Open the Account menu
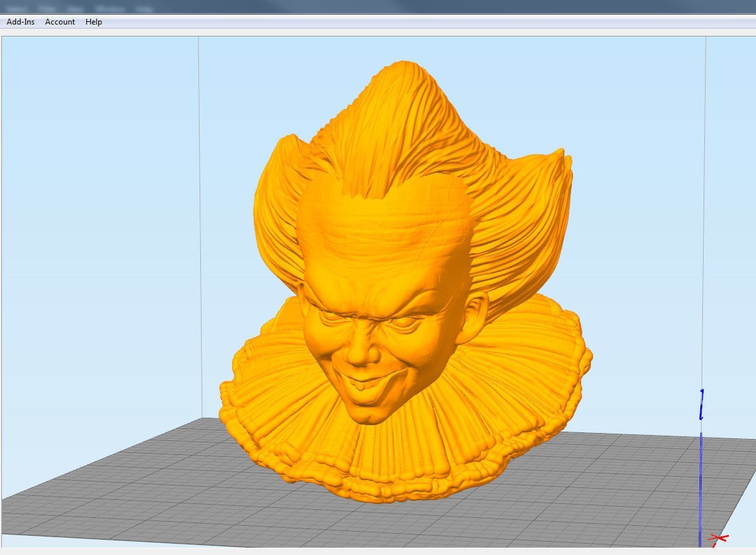This screenshot has height=555, width=756. click(x=60, y=22)
